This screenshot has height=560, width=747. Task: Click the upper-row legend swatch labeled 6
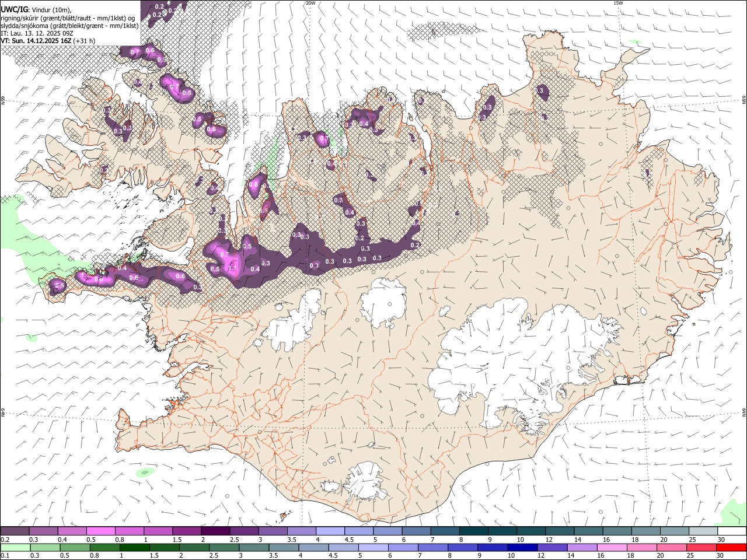click(416, 531)
